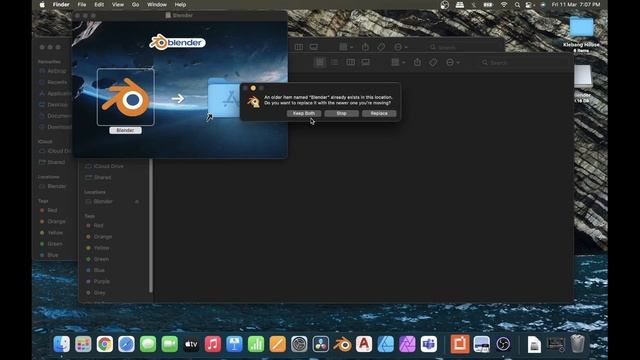Open Launchpad from the dock

click(x=83, y=344)
